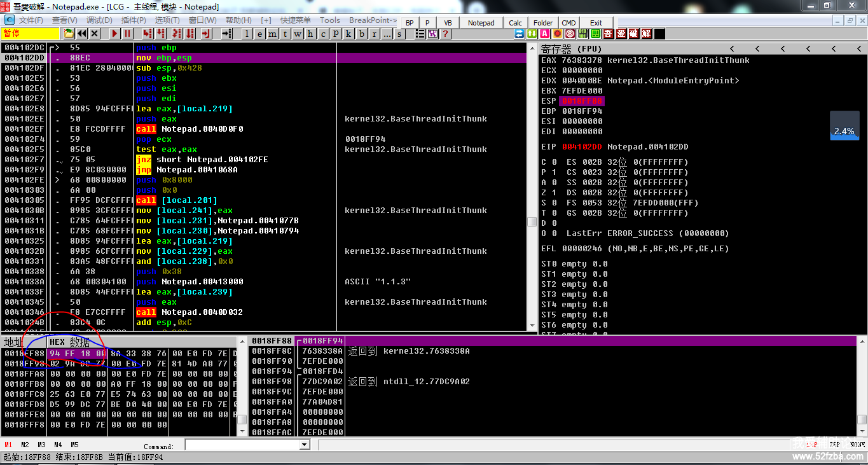
Task: Select the 'call Notepad.0040D0F0' instruction row
Action: (x=264, y=129)
